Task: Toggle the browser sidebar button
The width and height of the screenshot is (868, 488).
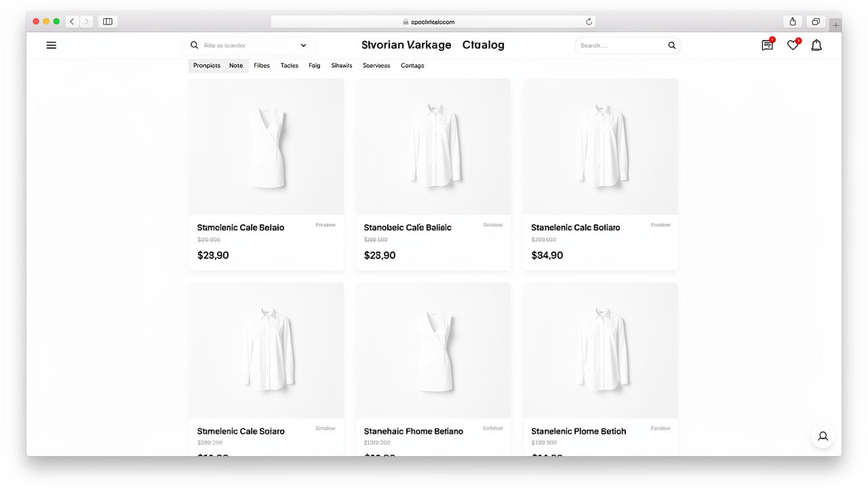Action: (108, 22)
